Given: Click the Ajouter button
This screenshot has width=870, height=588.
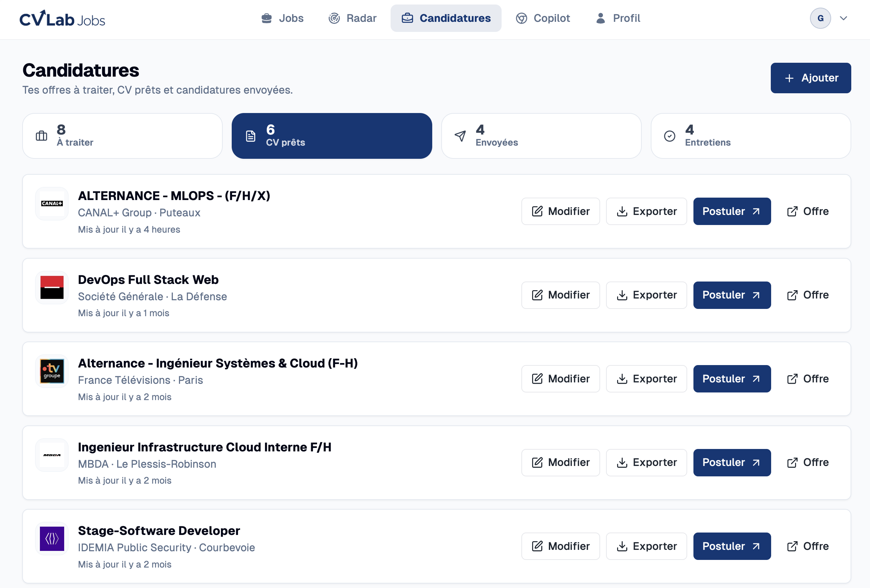Looking at the screenshot, I should (x=811, y=78).
